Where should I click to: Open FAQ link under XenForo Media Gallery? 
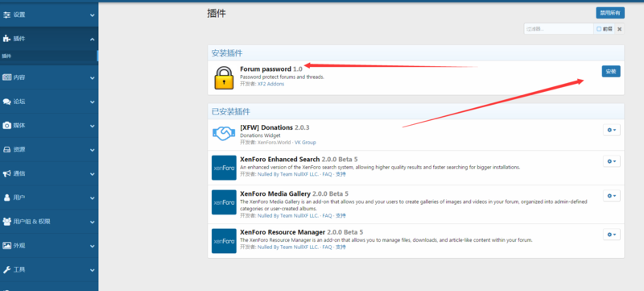click(x=327, y=215)
